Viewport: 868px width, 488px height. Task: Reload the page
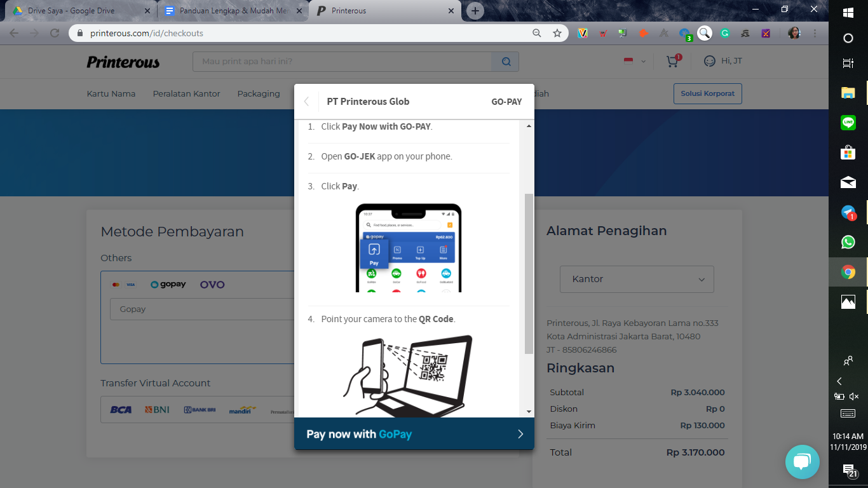pyautogui.click(x=55, y=33)
